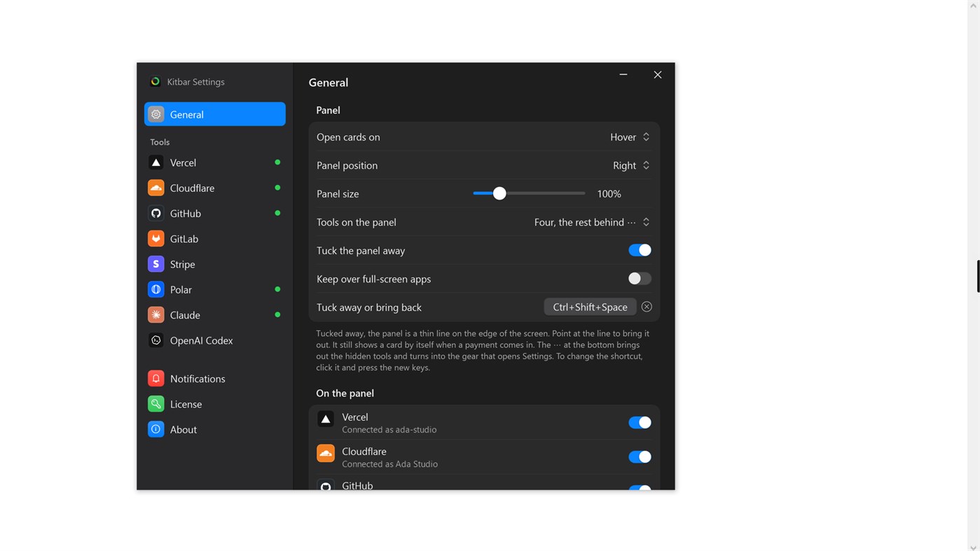Image resolution: width=980 pixels, height=551 pixels.
Task: Open the OpenAI Codex tool settings
Action: (215, 340)
